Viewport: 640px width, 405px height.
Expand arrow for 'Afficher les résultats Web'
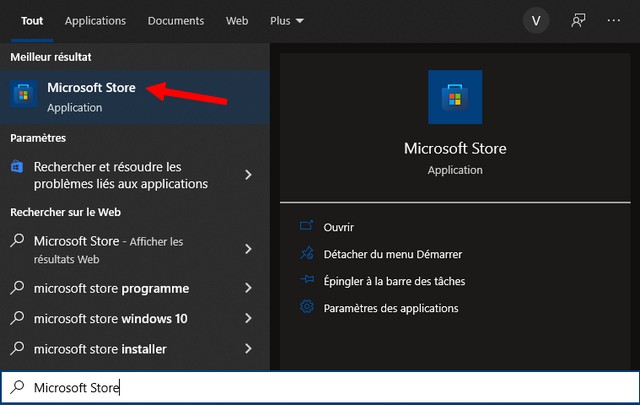(248, 249)
